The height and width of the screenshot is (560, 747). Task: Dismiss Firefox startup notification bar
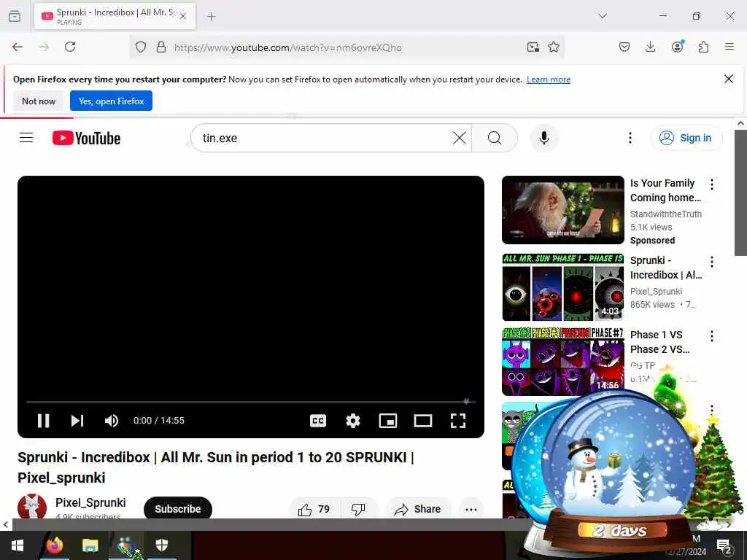click(729, 79)
